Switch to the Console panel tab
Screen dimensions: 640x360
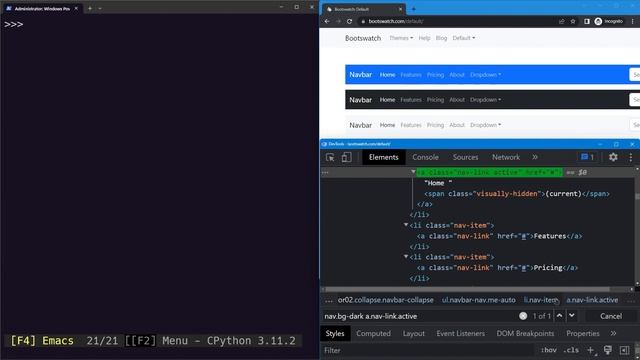coord(425,157)
